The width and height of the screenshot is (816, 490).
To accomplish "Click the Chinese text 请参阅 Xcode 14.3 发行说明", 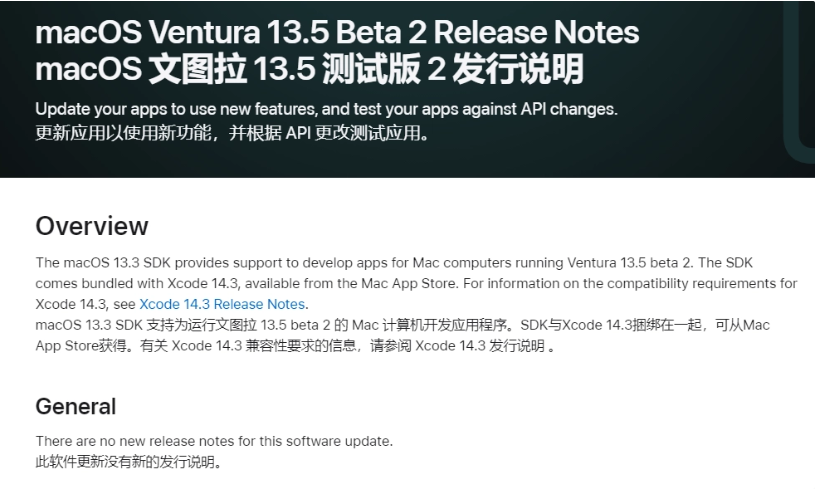I will (x=457, y=346).
